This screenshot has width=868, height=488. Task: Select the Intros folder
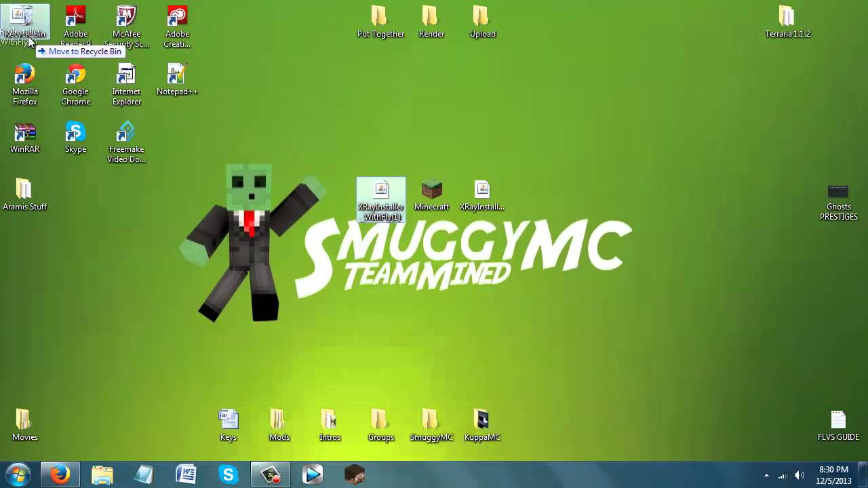tap(330, 426)
